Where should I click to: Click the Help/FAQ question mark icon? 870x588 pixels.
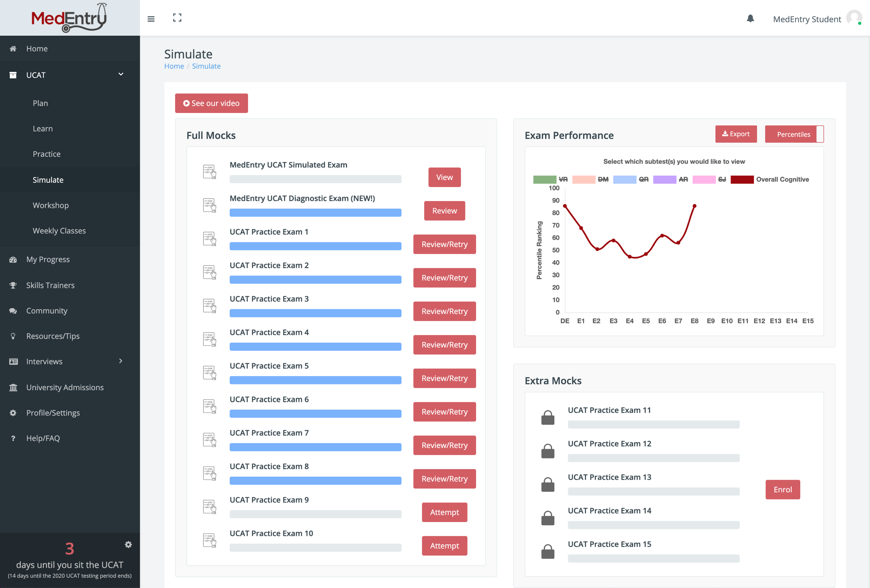tap(13, 438)
